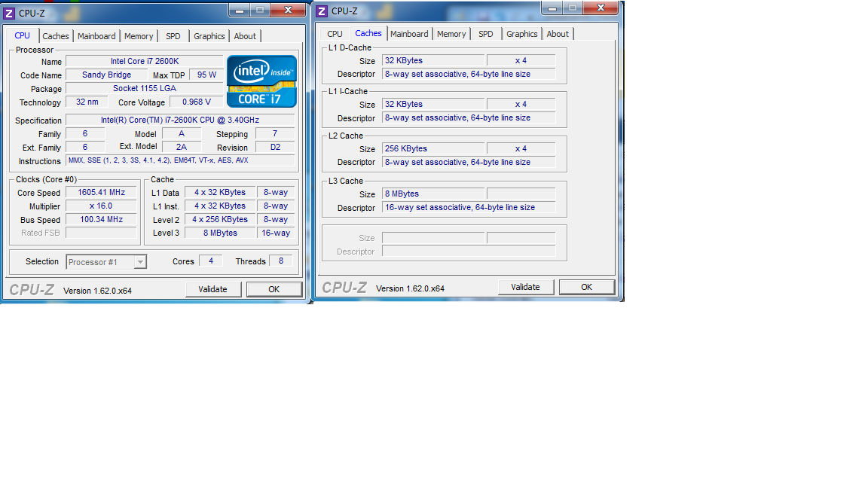Click the core speed '1605.41 MHz' value
Image resolution: width=868 pixels, height=488 pixels.
pyautogui.click(x=101, y=193)
